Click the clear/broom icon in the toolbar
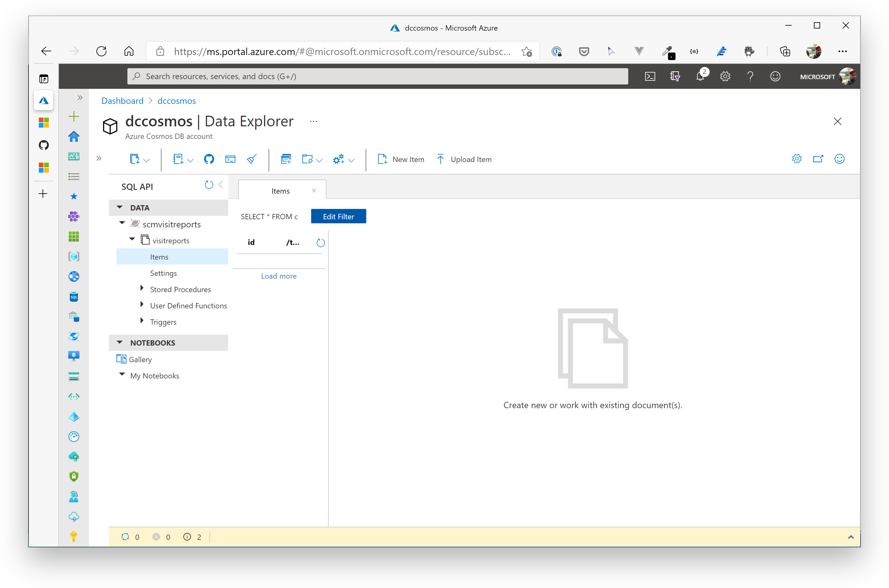The height and width of the screenshot is (588, 889). pyautogui.click(x=251, y=159)
